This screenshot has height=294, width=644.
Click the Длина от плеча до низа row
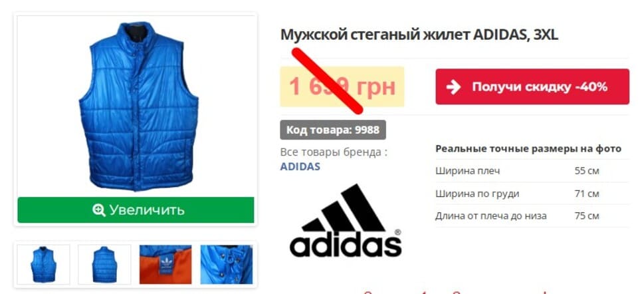click(x=532, y=216)
